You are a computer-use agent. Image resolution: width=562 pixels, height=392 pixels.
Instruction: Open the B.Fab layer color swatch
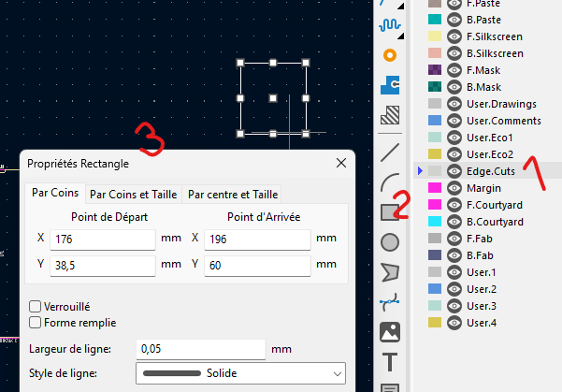click(435, 255)
